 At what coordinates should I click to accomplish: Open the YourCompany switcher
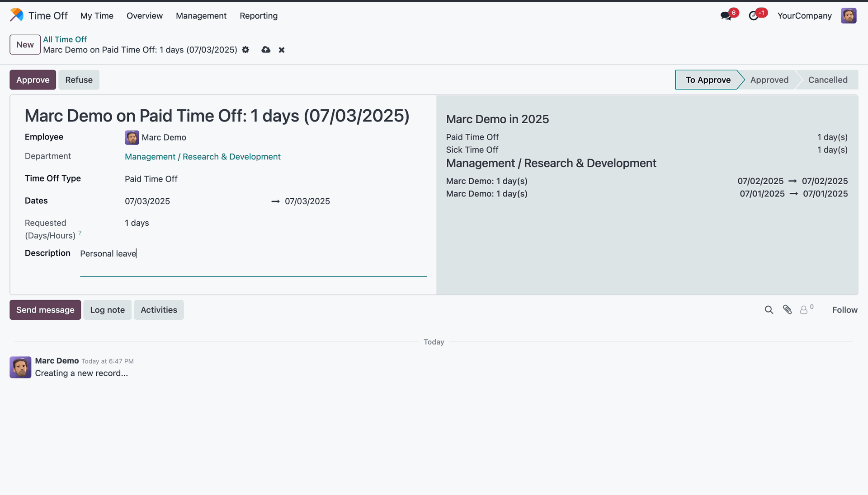pos(804,16)
